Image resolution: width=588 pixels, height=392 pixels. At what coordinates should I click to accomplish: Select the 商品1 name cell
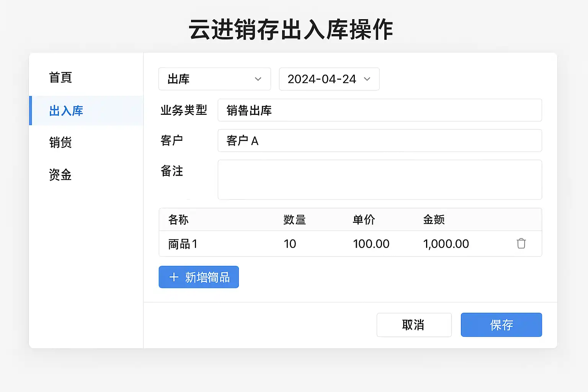[x=183, y=244]
